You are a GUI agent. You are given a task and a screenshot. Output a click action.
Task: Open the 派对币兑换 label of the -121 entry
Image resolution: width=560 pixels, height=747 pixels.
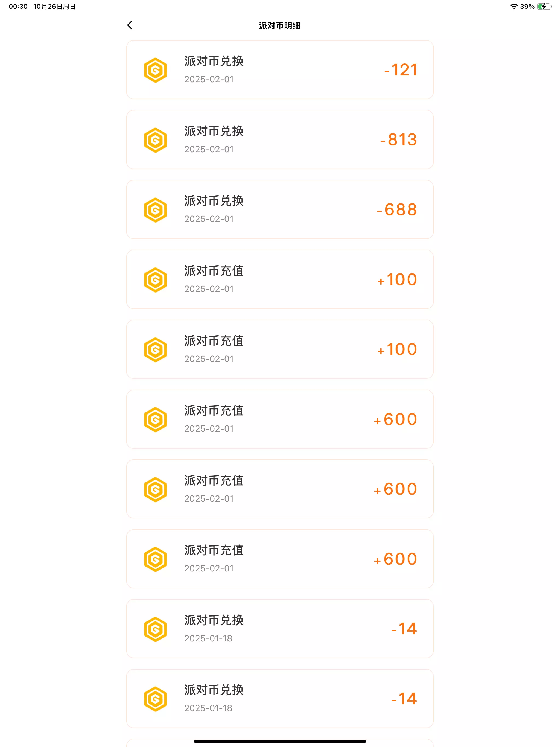point(214,62)
